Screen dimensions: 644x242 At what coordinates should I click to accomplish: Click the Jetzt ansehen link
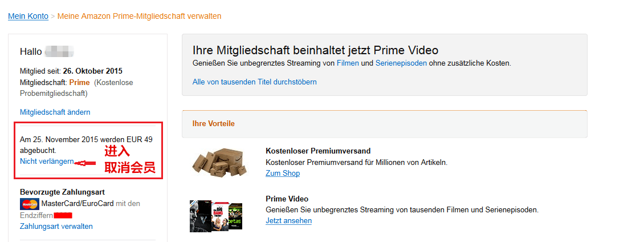(x=289, y=221)
